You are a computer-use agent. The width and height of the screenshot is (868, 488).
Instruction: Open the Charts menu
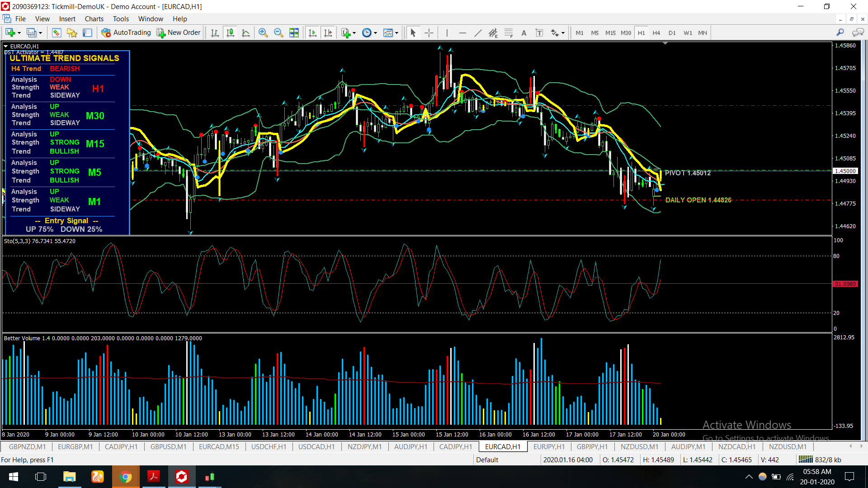pos(94,19)
